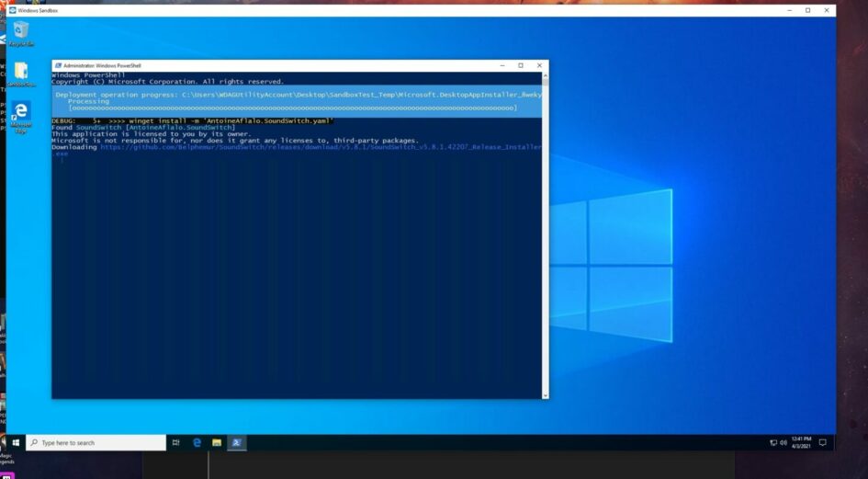Screen dimensions: 868x479
Task: Click the 'Administrator: Windows PowerShell' window title
Action: [102, 65]
